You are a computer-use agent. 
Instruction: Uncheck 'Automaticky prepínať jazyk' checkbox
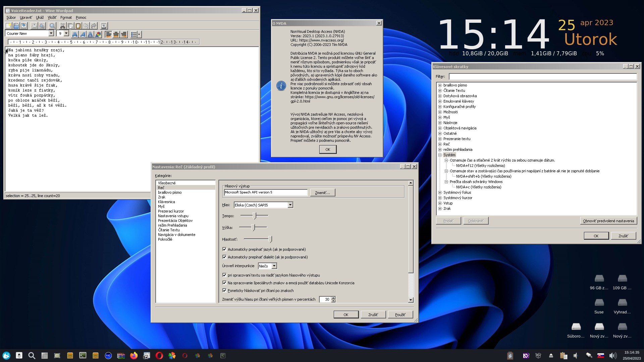224,249
